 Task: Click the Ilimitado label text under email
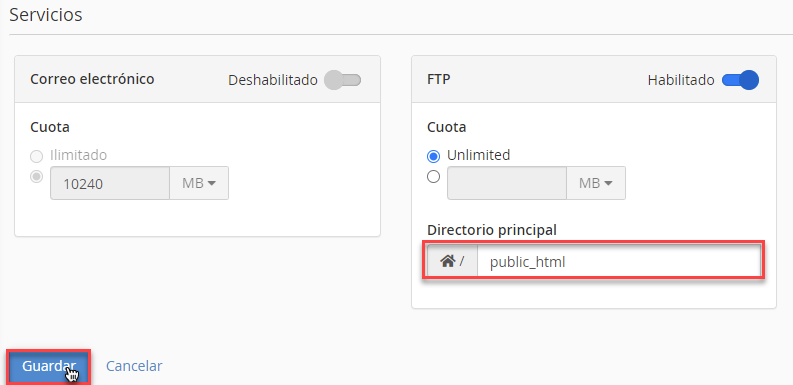78,155
